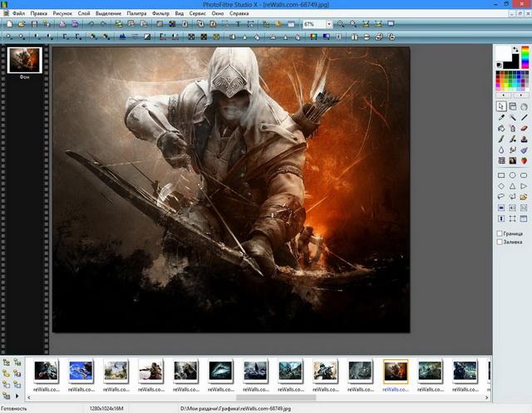The width and height of the screenshot is (532, 413).
Task: Open the Сервис menu
Action: (198, 13)
